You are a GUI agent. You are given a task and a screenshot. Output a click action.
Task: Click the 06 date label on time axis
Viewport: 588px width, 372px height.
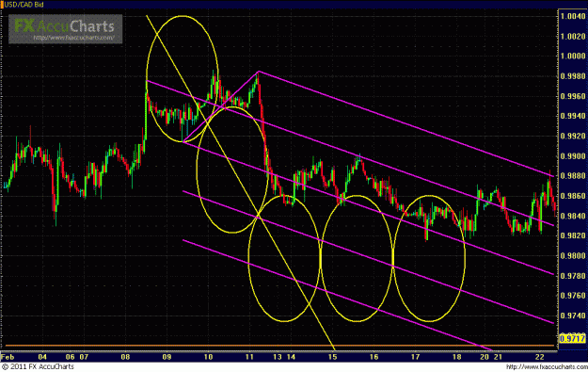pyautogui.click(x=71, y=357)
